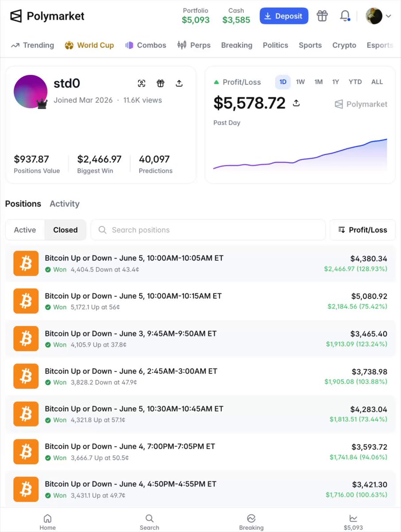401x532 pixels.
Task: Go to Home in bottom navigation
Action: pos(47,522)
